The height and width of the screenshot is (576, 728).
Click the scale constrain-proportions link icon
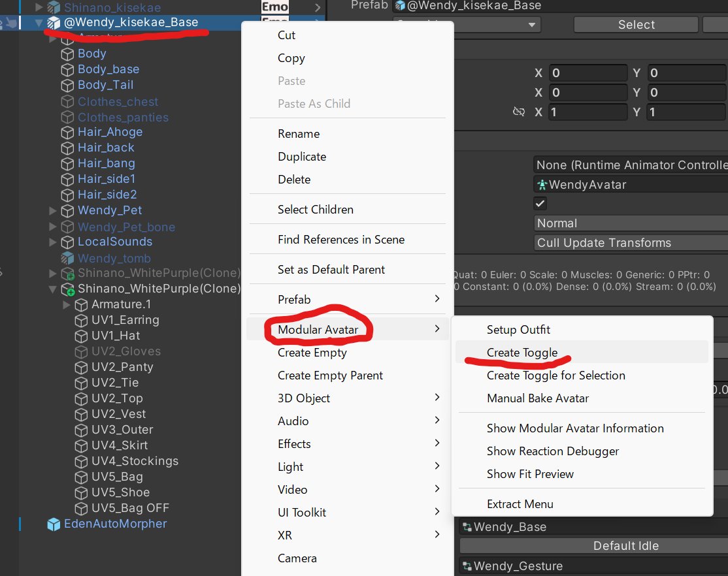tap(519, 112)
